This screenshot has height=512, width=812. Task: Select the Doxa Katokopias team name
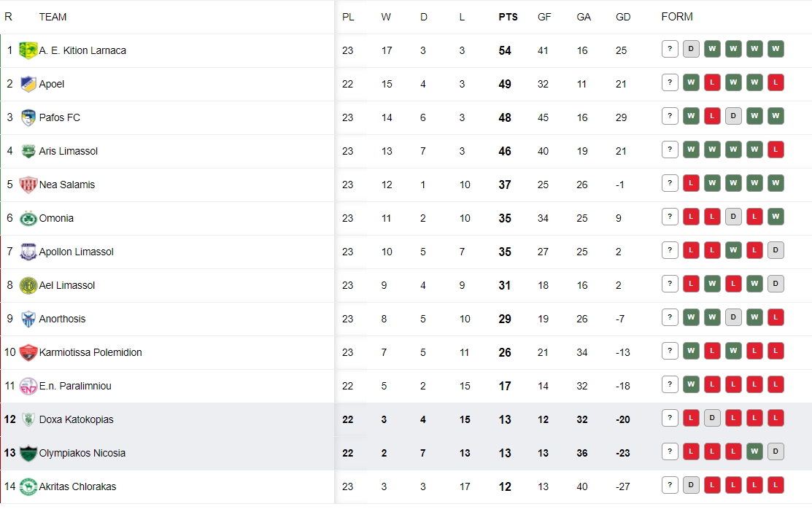[x=76, y=419]
